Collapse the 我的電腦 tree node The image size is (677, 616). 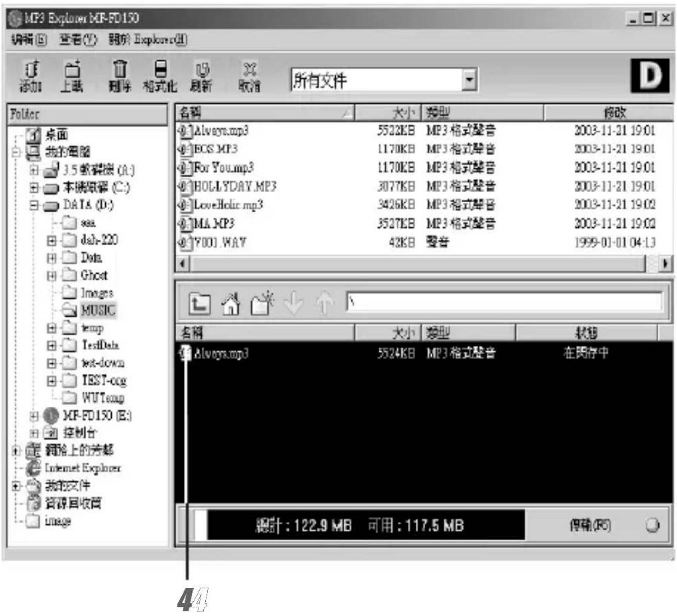click(x=16, y=152)
